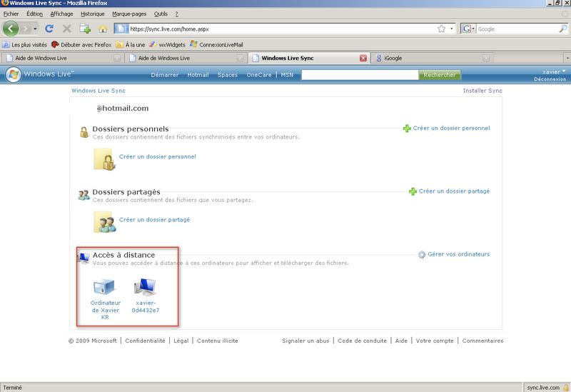Open the xavier account dropdown
Viewport: 571px width, 392px height.
coord(554,72)
